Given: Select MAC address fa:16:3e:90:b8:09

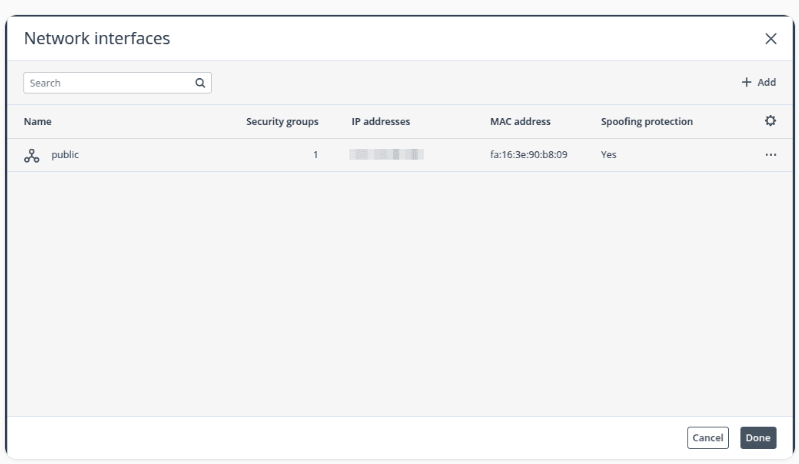Looking at the screenshot, I should click(528, 154).
